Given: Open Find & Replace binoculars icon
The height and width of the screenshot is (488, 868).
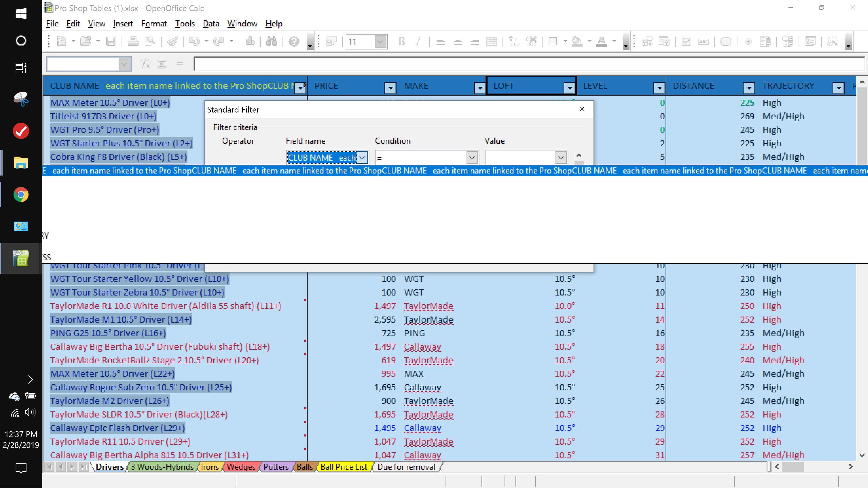Looking at the screenshot, I should (x=272, y=41).
